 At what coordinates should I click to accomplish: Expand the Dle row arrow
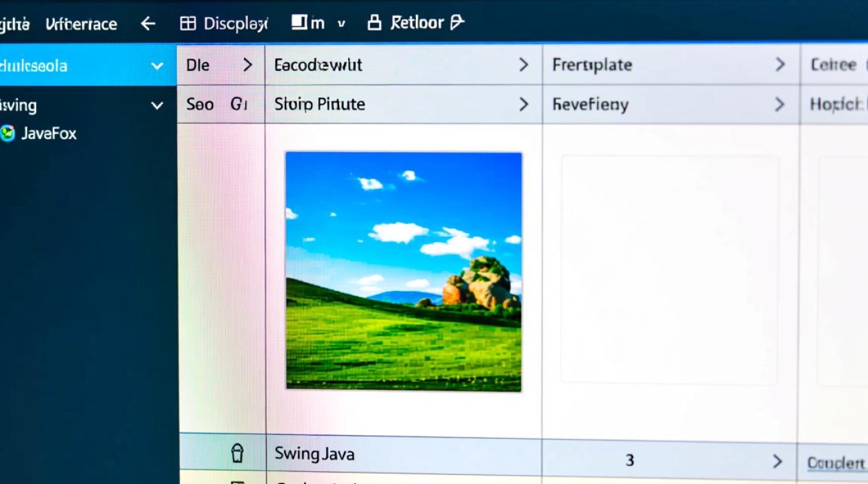[x=247, y=65]
